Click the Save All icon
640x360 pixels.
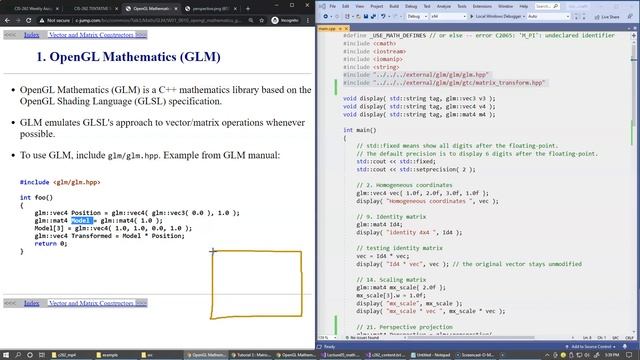pyautogui.click(x=373, y=16)
